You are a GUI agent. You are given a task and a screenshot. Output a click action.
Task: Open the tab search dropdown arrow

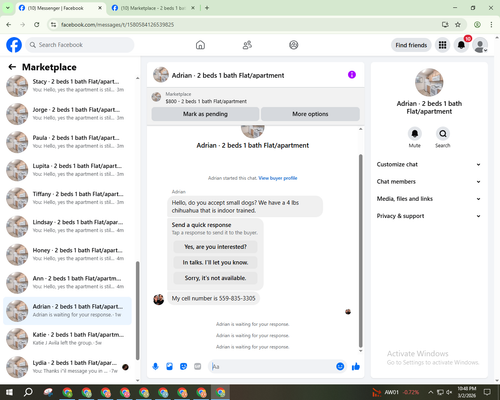point(8,8)
